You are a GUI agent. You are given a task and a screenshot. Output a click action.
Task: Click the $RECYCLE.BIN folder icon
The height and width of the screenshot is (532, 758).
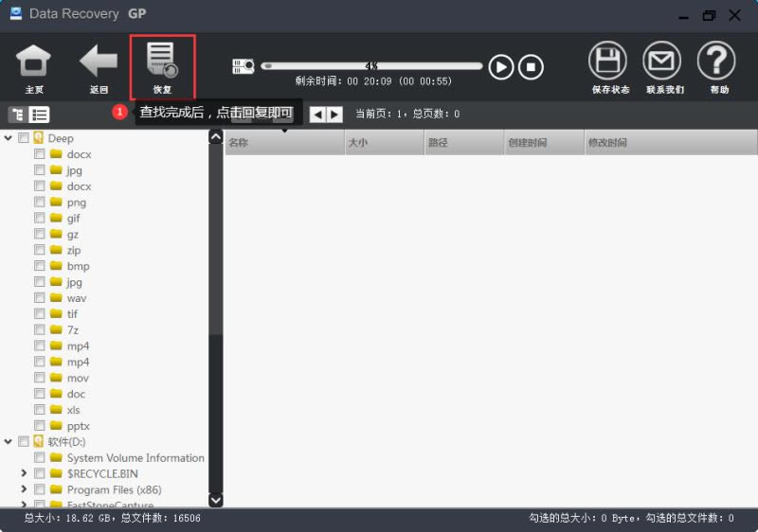pos(56,473)
